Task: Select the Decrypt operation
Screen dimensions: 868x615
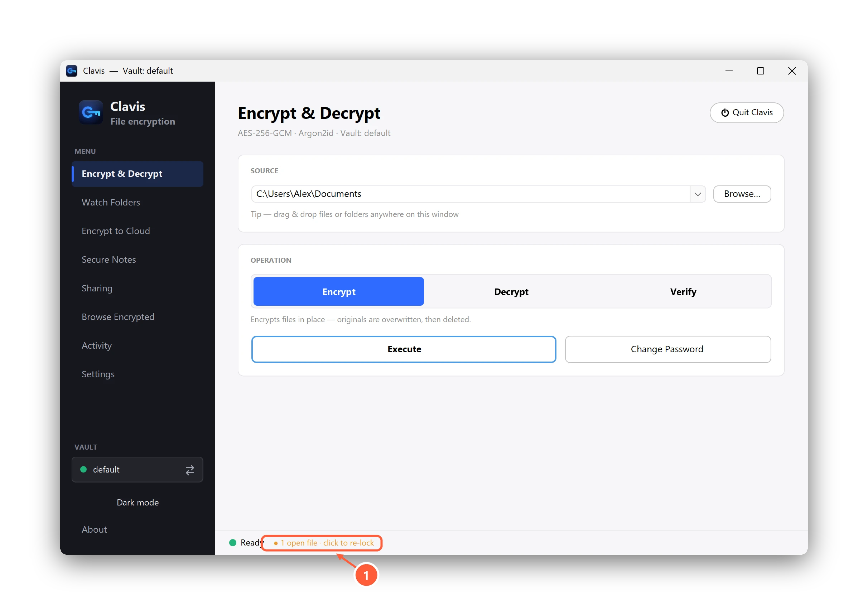Action: click(x=511, y=292)
